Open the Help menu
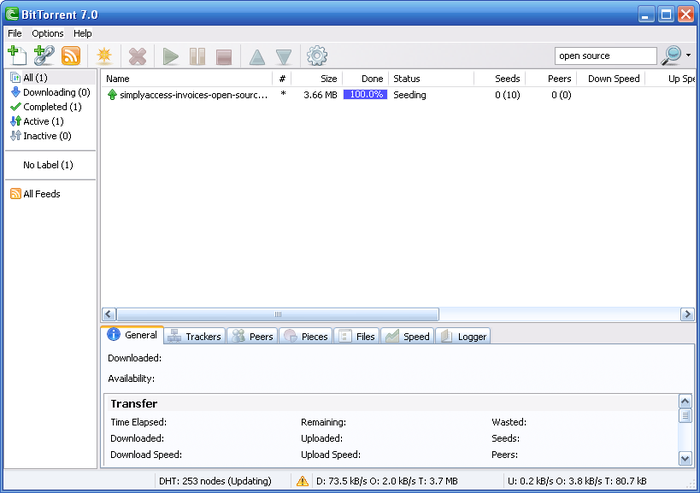700x493 pixels. (x=83, y=33)
